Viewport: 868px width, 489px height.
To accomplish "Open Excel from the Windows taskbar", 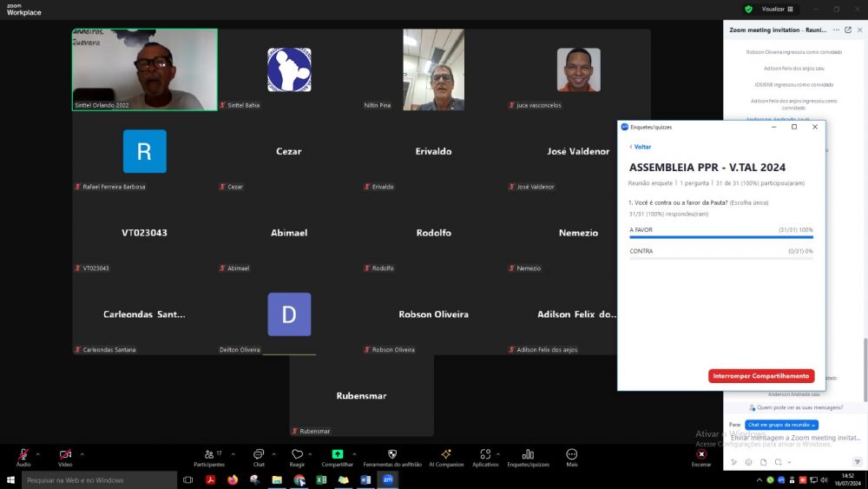I will (321, 479).
